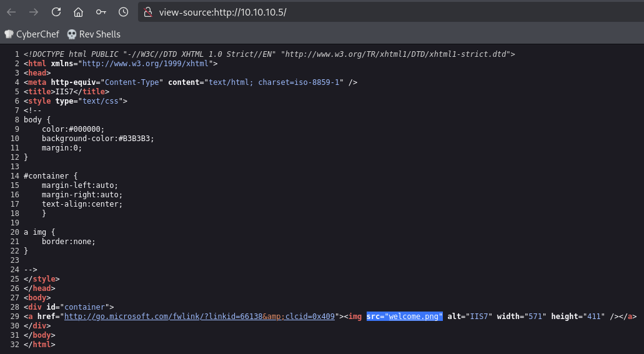Click the background-color:#B3B3B3 CSS line
Screen dimensions: 644x354
(97, 139)
